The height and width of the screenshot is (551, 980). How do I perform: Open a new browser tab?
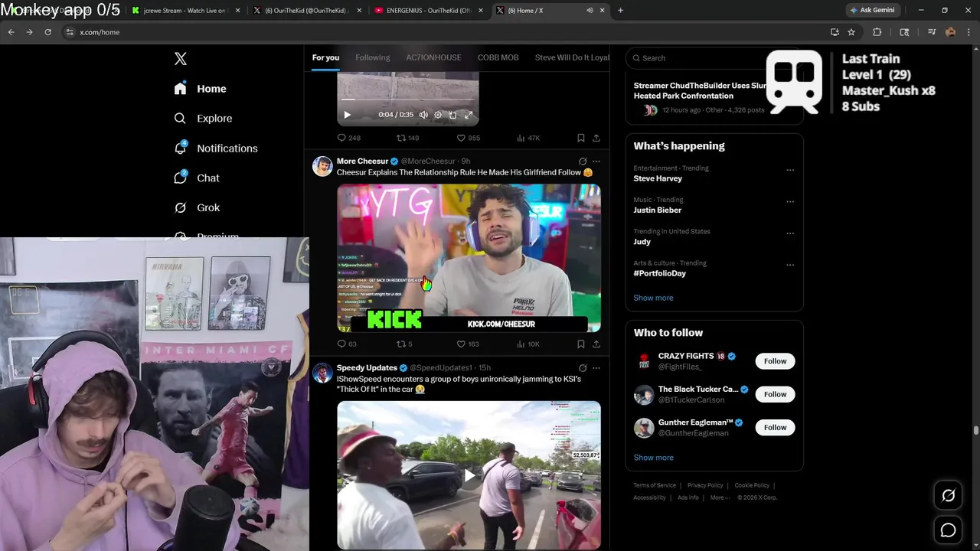(x=620, y=11)
